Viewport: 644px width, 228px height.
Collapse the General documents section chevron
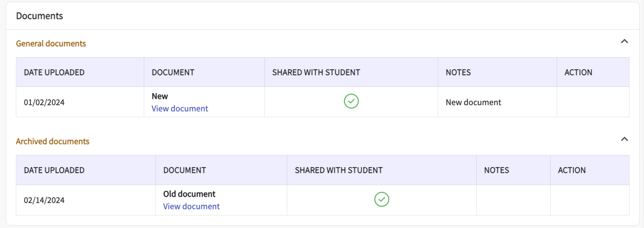(x=624, y=41)
